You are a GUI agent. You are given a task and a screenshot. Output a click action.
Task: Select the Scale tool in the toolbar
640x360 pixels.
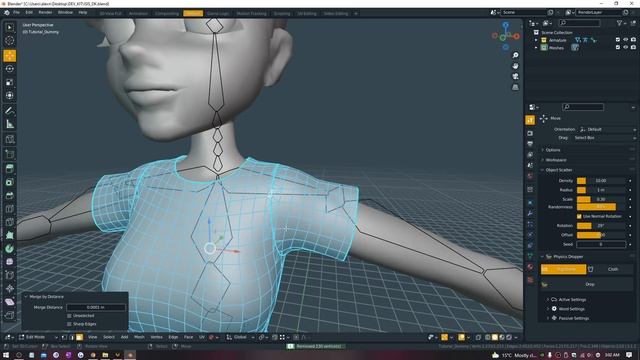pyautogui.click(x=9, y=82)
